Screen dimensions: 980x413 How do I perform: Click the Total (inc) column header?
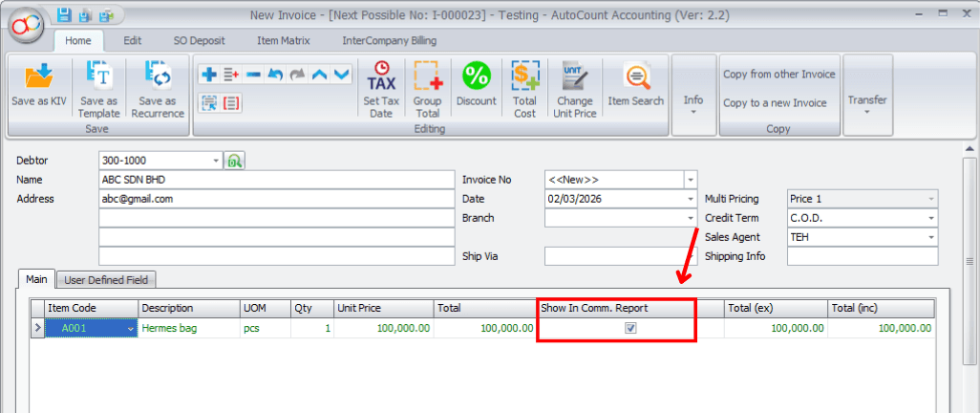882,309
